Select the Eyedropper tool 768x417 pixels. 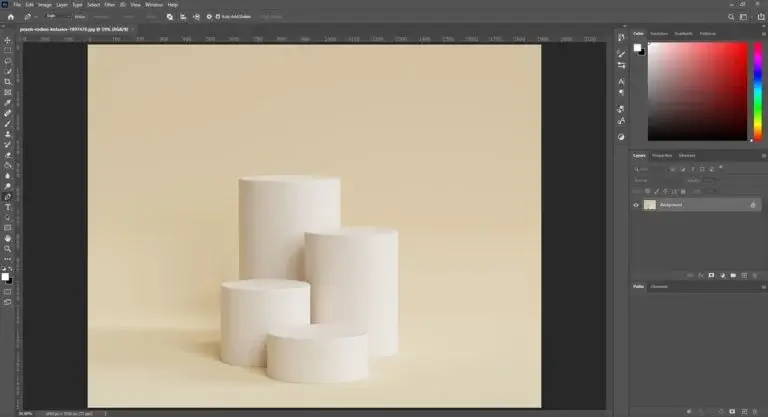pyautogui.click(x=8, y=103)
